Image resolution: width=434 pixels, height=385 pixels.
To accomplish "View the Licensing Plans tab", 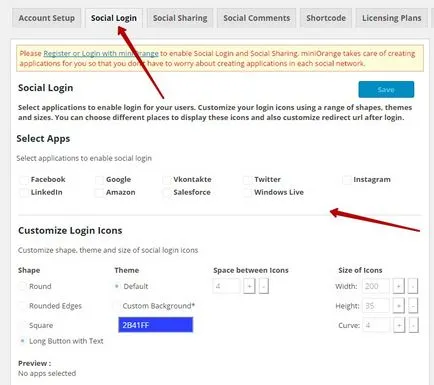I will 392,18.
